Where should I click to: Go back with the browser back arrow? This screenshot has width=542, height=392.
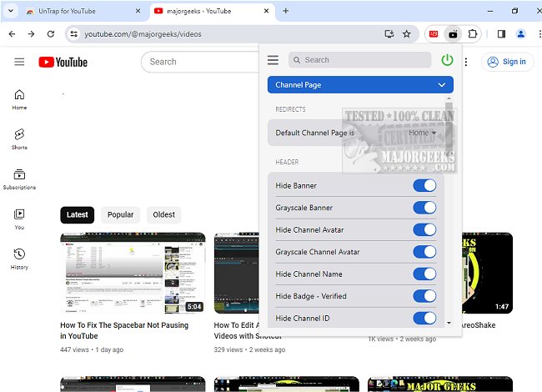pos(13,34)
